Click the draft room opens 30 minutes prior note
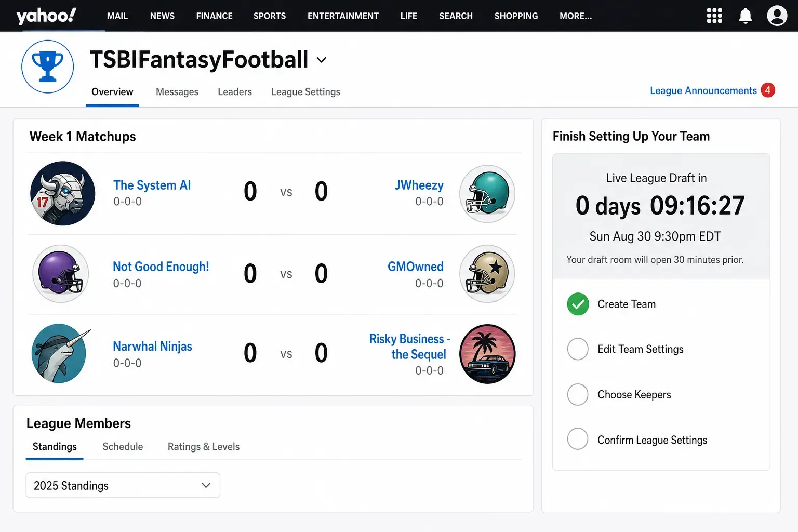 pos(655,260)
